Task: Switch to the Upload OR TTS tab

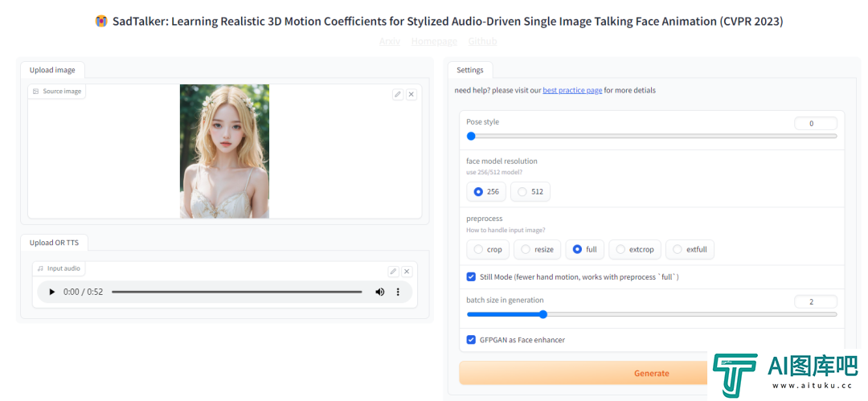Action: [x=54, y=243]
